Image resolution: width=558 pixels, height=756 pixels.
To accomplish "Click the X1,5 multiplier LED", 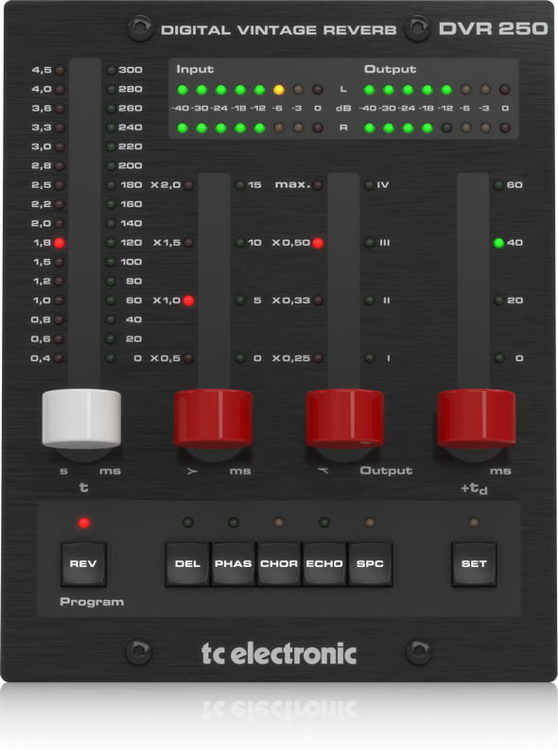I will [x=189, y=243].
